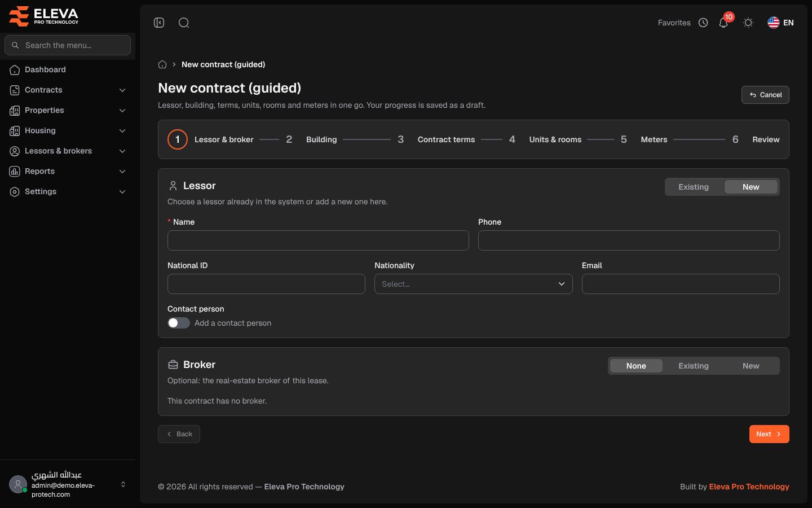Open the Favorites link in top bar
The height and width of the screenshot is (508, 812).
674,23
